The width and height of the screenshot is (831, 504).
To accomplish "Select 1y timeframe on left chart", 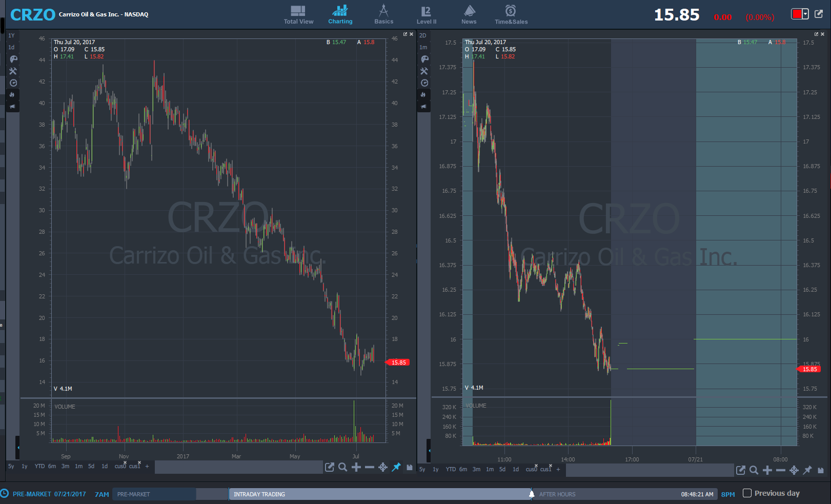I will [24, 466].
